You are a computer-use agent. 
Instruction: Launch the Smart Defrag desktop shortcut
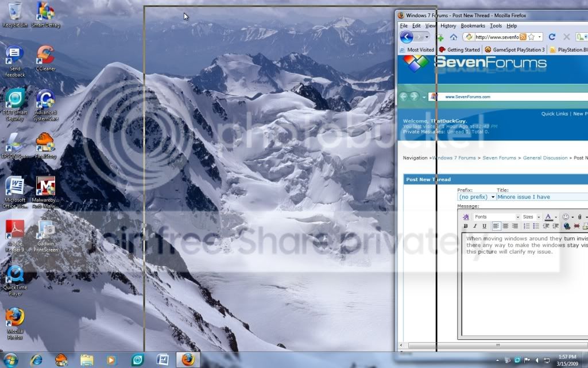[x=45, y=15]
